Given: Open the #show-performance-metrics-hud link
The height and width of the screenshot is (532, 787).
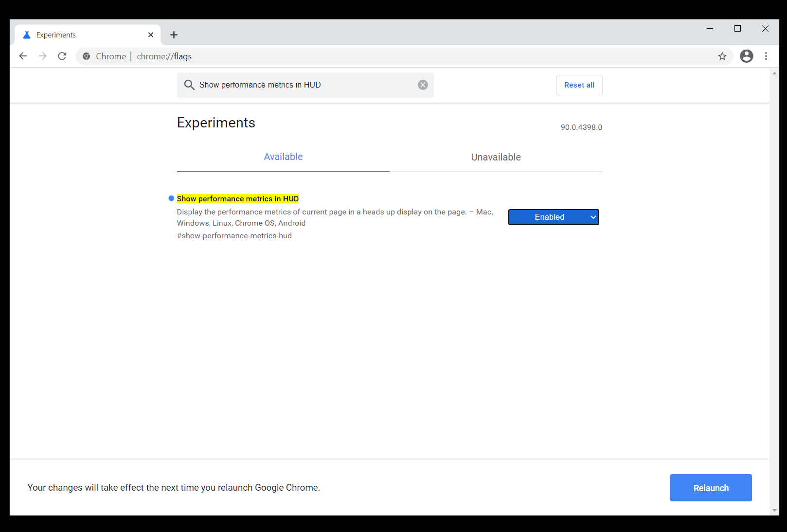Looking at the screenshot, I should 234,235.
